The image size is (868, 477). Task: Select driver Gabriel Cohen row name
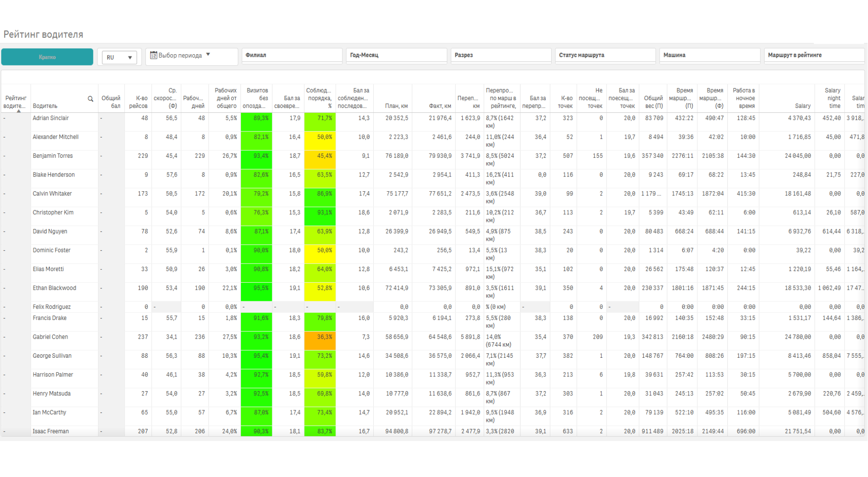click(x=50, y=337)
